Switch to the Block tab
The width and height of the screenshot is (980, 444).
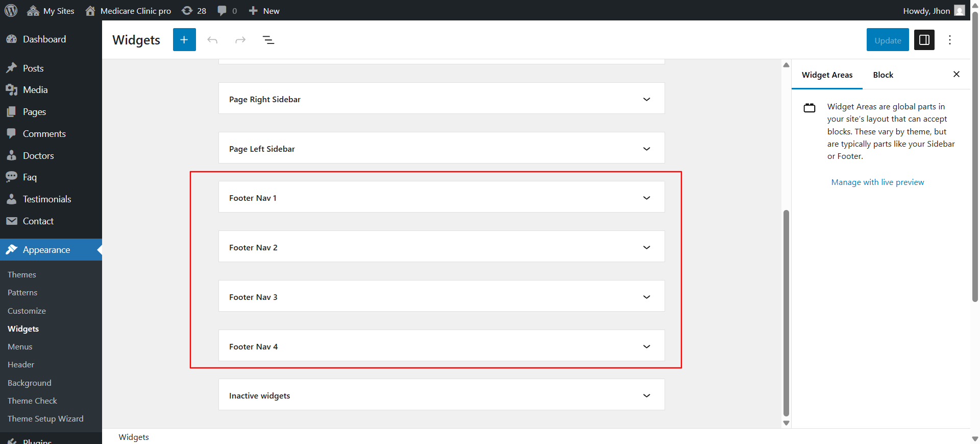[883, 75]
